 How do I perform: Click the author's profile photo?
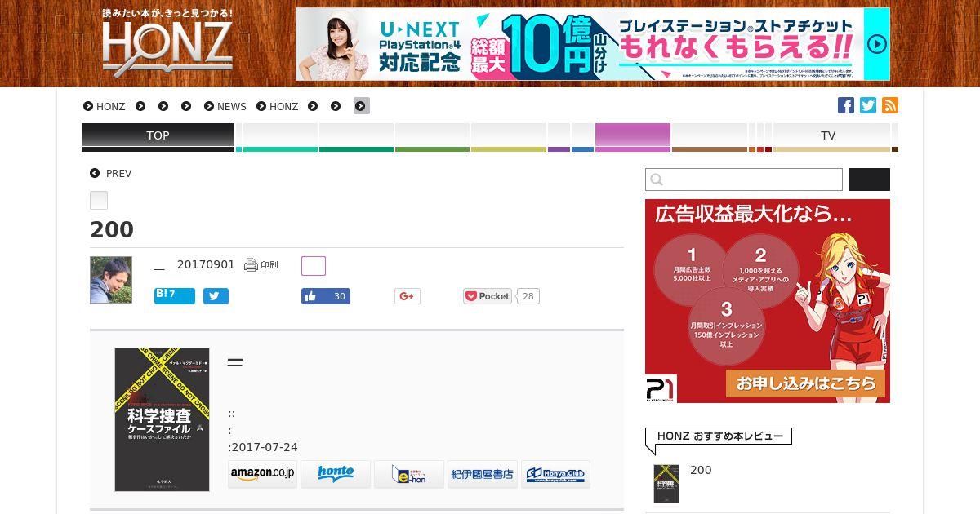(111, 280)
